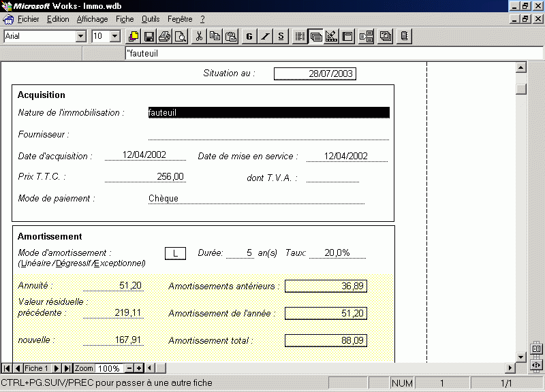545x392 pixels.
Task: Click the Zoom label button
Action: [84, 368]
